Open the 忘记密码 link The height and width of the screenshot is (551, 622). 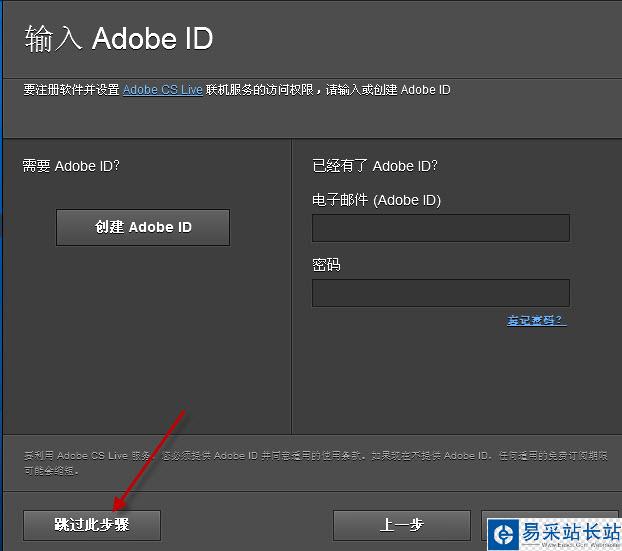pyautogui.click(x=536, y=321)
